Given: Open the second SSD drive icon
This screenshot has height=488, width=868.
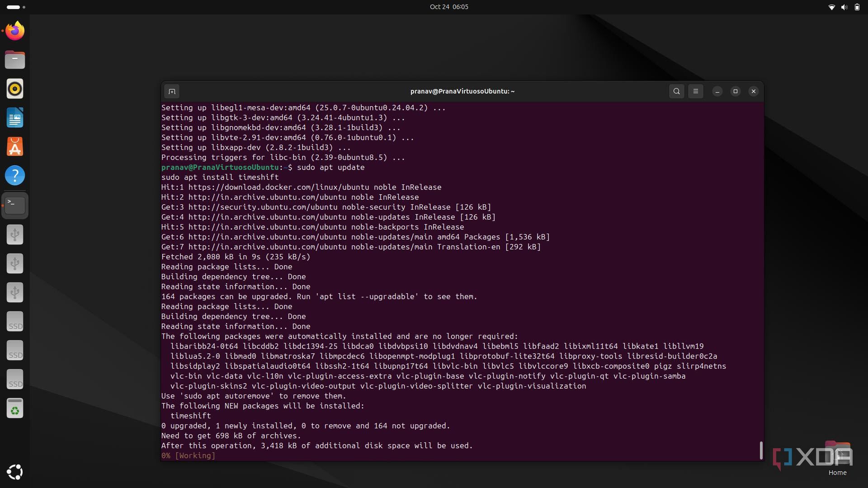Looking at the screenshot, I should click(x=15, y=350).
